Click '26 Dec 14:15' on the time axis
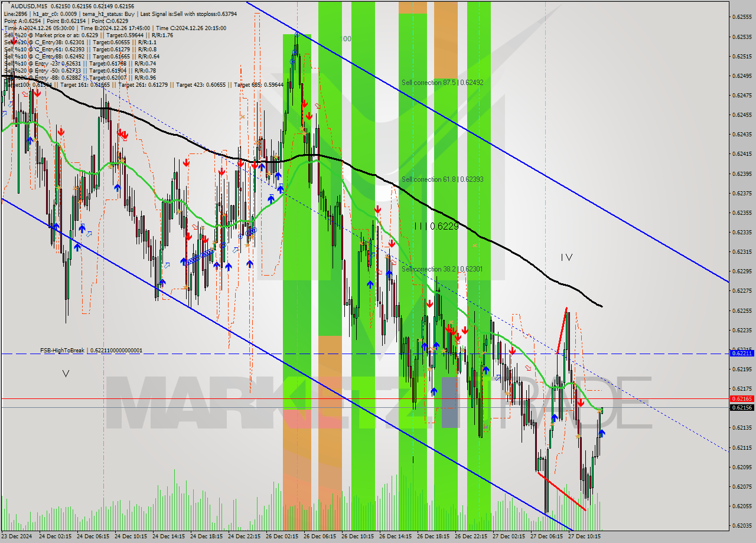756x543 pixels. [397, 537]
